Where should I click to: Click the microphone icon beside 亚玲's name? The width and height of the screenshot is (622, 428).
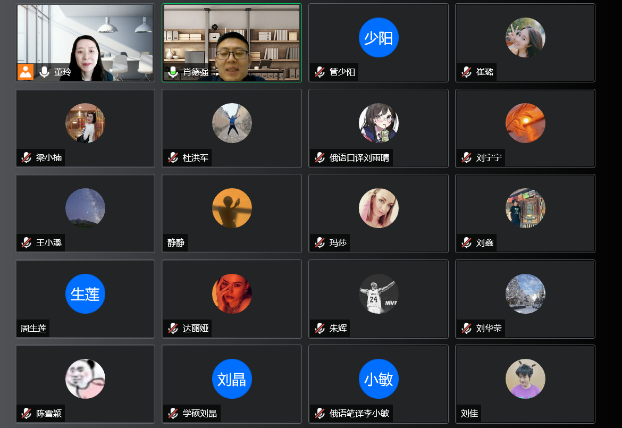(45, 72)
